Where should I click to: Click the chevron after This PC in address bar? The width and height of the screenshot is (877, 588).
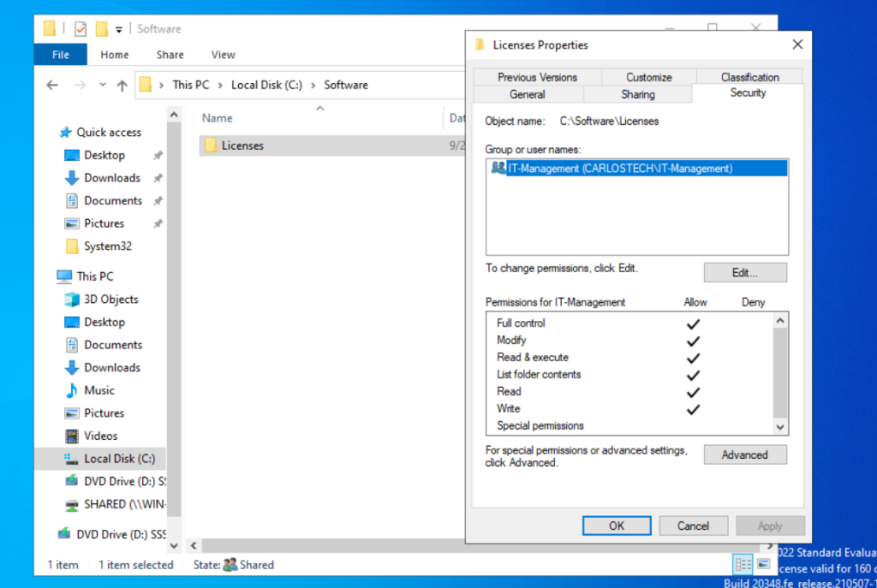pos(220,85)
